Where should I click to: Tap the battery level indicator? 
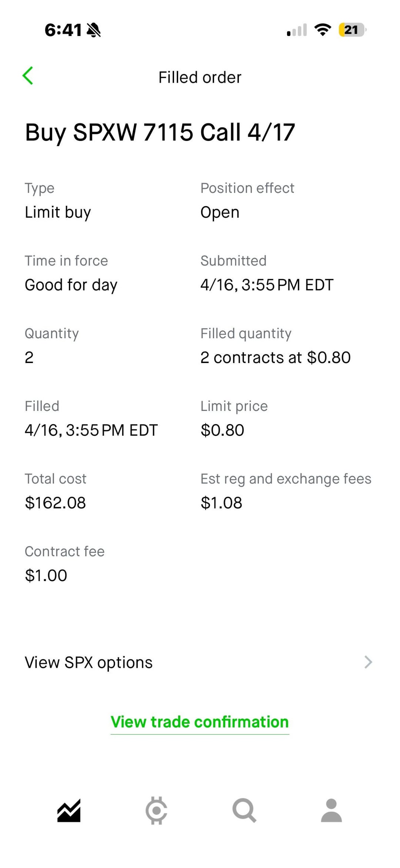click(x=352, y=30)
